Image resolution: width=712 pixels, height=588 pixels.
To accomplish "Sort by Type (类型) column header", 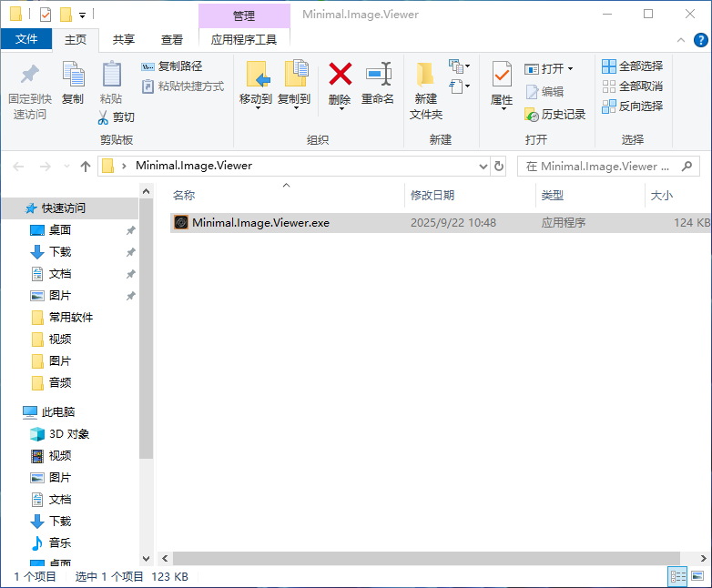I will (590, 196).
